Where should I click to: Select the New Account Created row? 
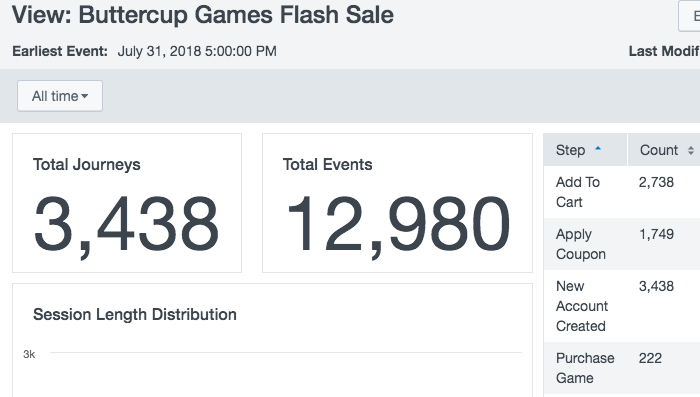(x=622, y=306)
